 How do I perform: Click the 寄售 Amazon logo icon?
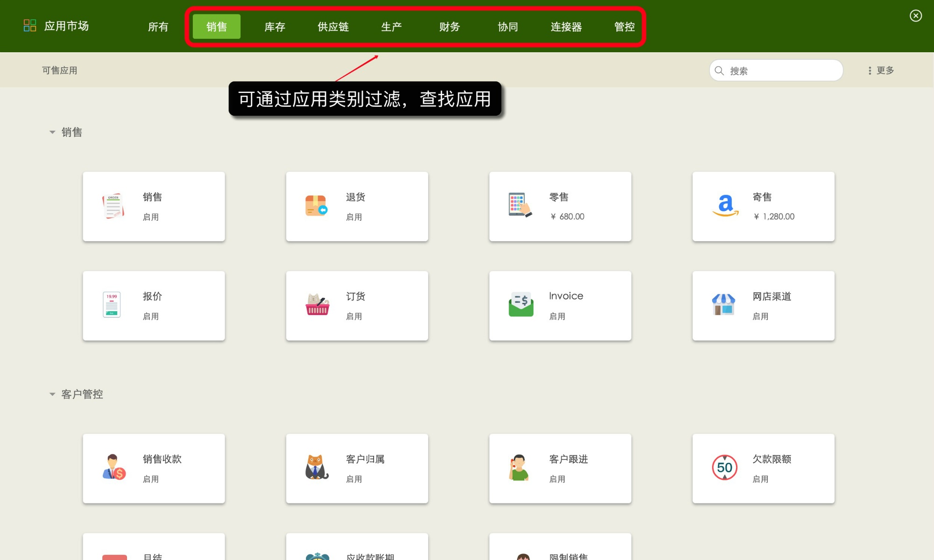click(725, 205)
